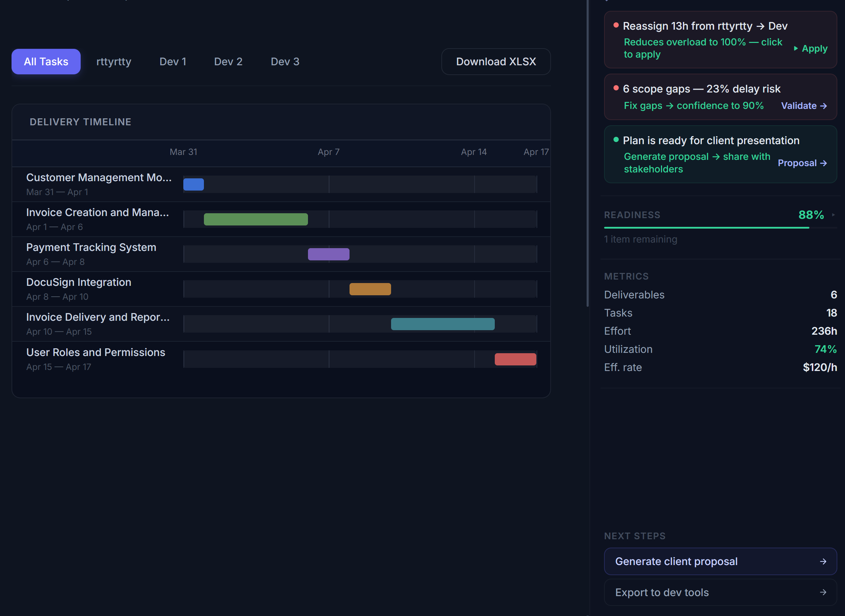Viewport: 845px width, 616px height.
Task: Switch to the rttyrtty tab
Action: click(x=113, y=61)
